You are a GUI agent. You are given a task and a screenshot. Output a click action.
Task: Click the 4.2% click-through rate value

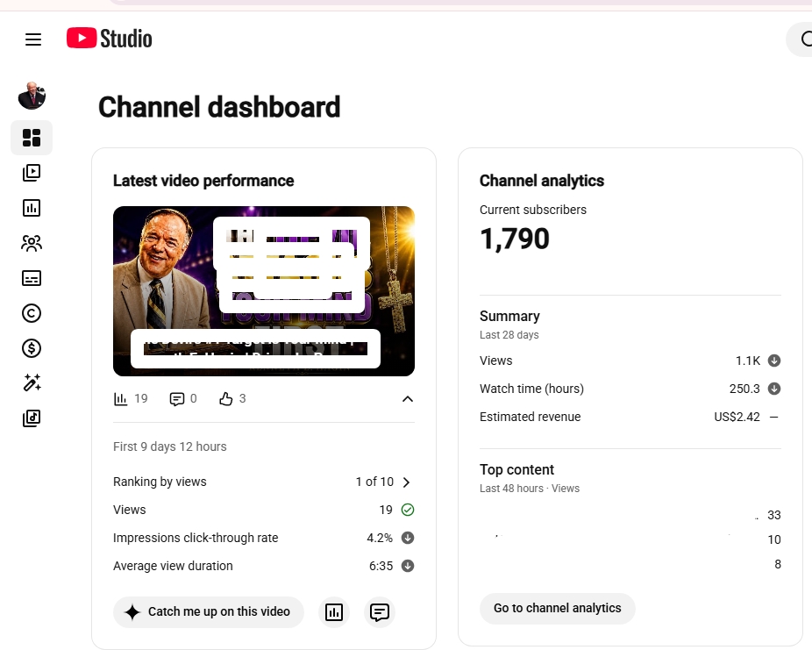380,538
